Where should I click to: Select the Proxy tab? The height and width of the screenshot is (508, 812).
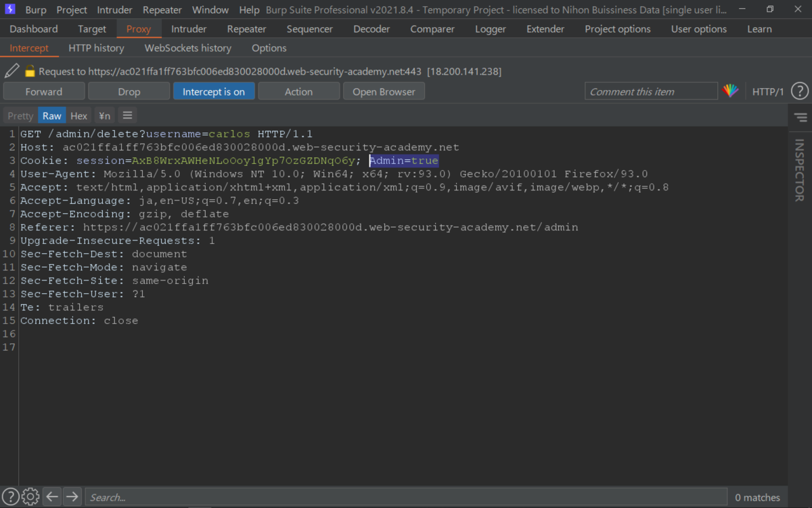point(139,29)
